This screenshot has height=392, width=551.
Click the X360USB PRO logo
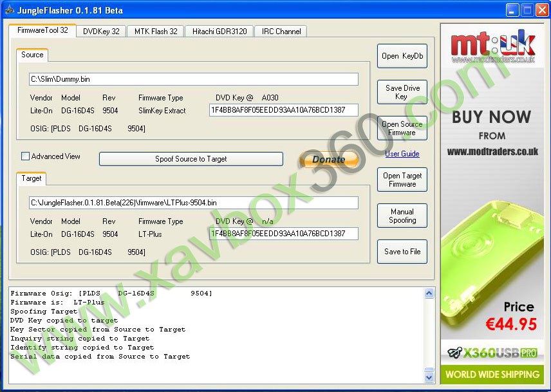pyautogui.click(x=492, y=352)
